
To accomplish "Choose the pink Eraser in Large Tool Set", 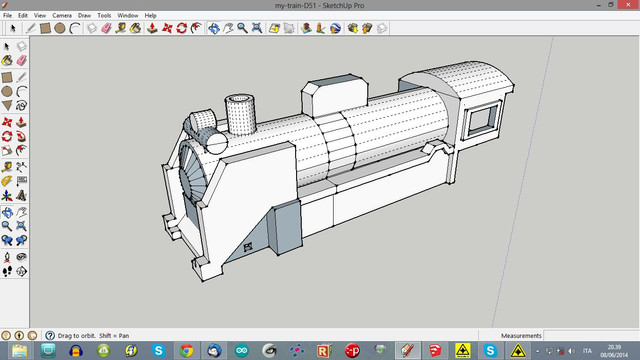I will (22, 61).
